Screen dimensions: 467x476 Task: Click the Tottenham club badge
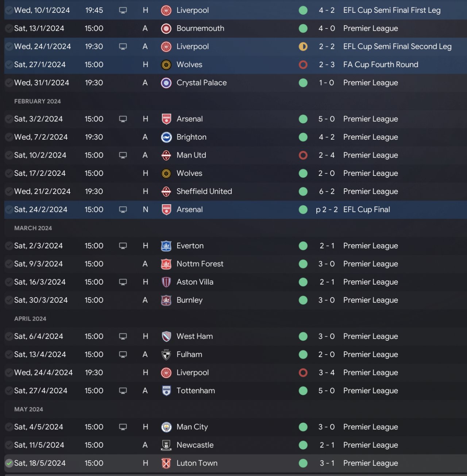tap(166, 391)
